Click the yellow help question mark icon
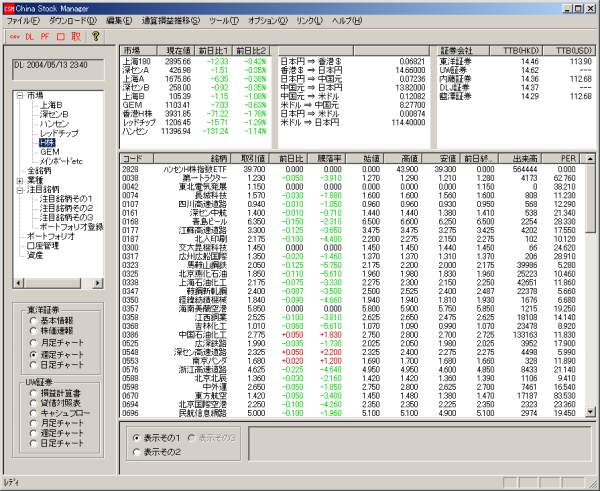Viewport: 600px width, 491px height. coord(96,36)
